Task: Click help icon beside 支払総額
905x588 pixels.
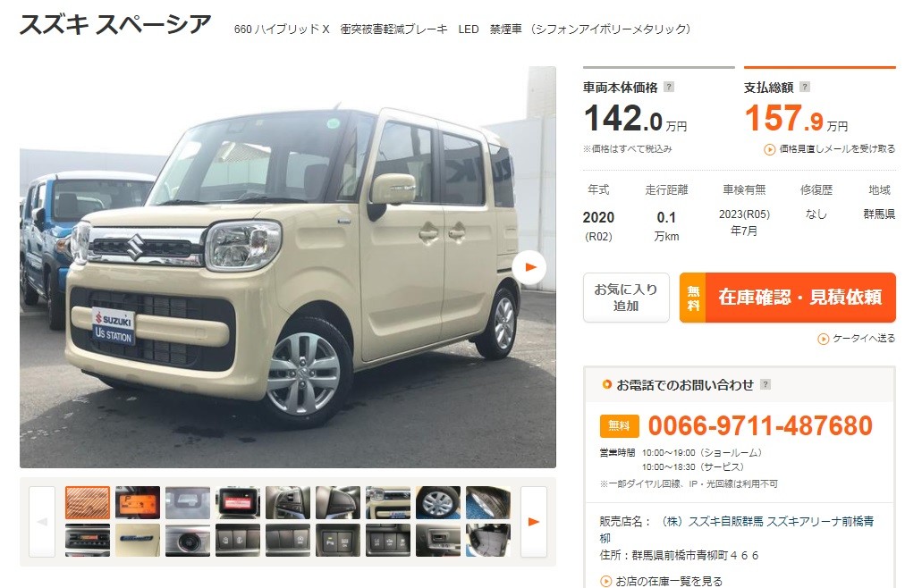Action: [x=805, y=87]
